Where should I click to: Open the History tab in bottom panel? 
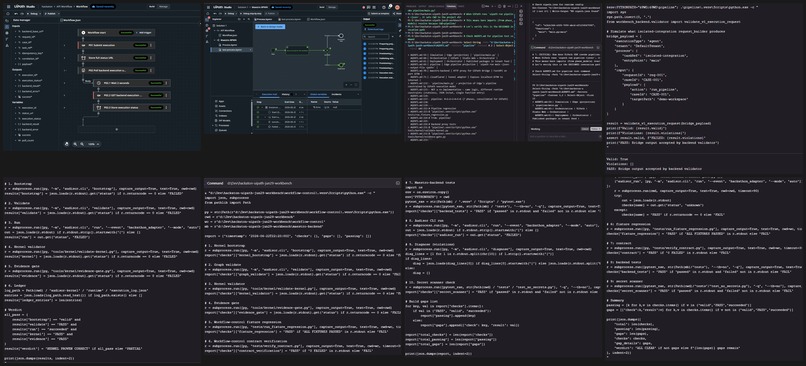[286, 95]
